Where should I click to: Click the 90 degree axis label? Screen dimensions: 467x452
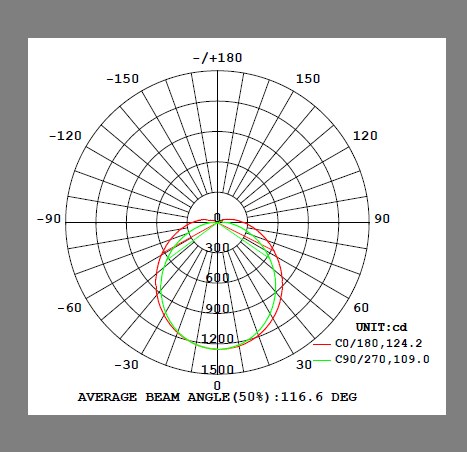click(x=382, y=219)
